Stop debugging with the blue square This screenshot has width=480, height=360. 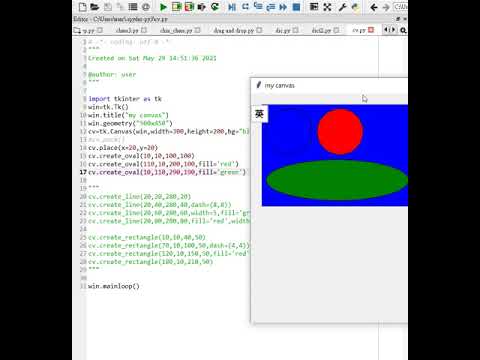(x=296, y=7)
